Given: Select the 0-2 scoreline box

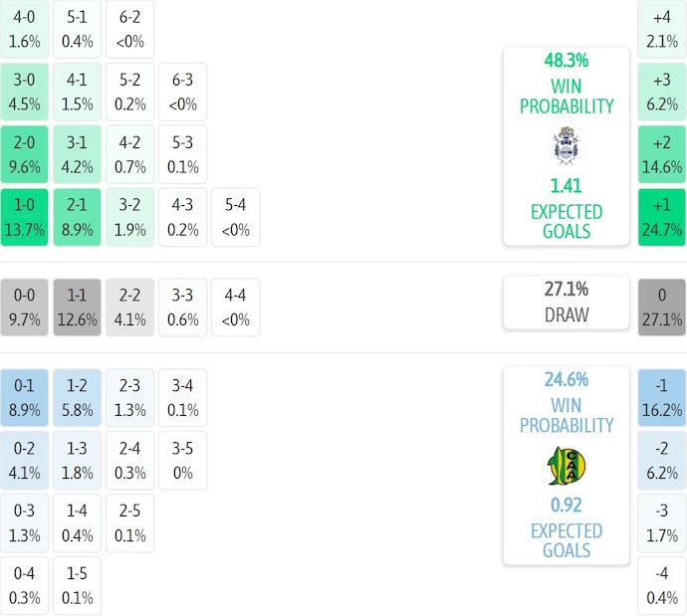Looking at the screenshot, I should tap(25, 460).
